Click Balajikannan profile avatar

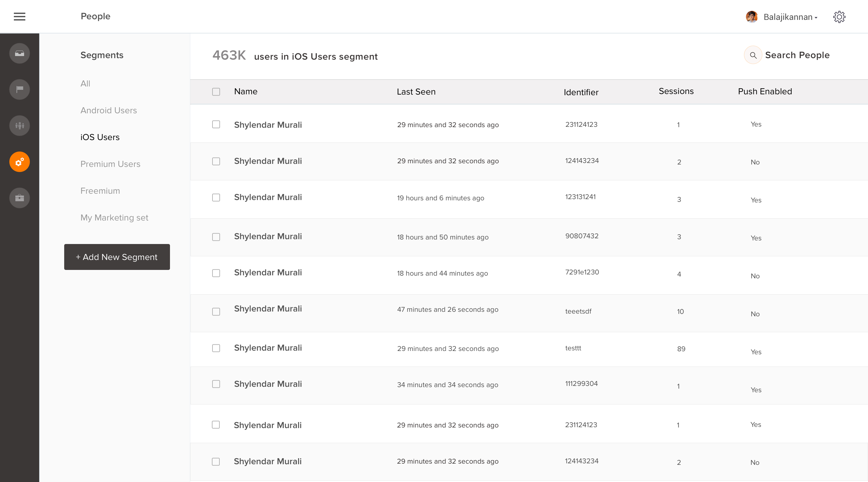click(752, 17)
